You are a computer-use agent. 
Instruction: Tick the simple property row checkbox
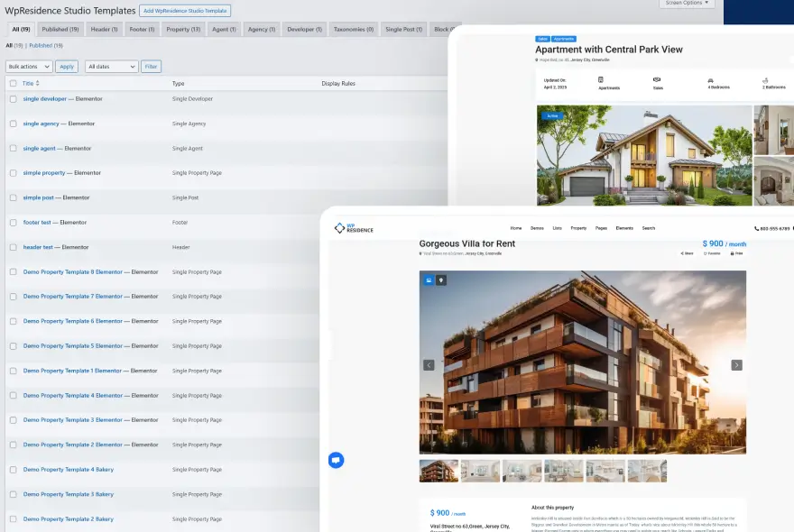14,173
